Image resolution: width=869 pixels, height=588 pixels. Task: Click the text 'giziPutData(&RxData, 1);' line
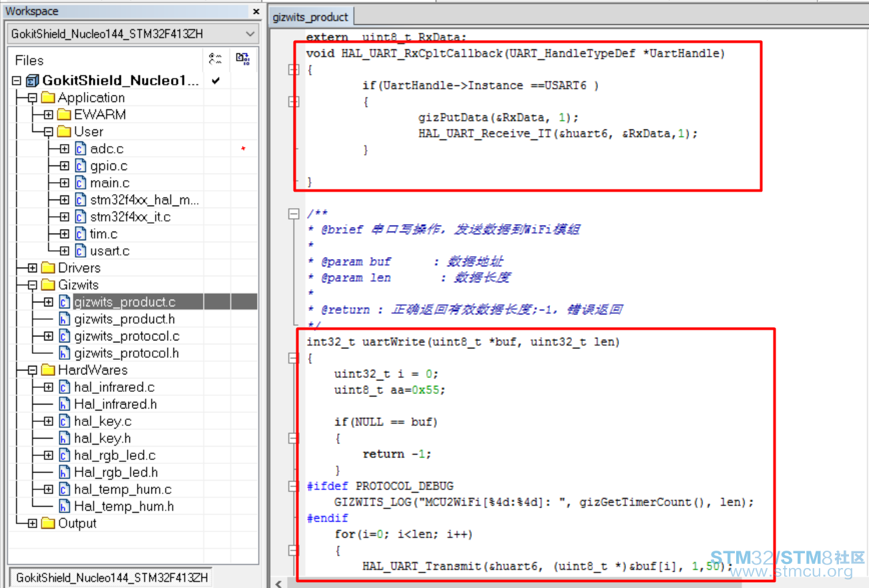pyautogui.click(x=499, y=117)
